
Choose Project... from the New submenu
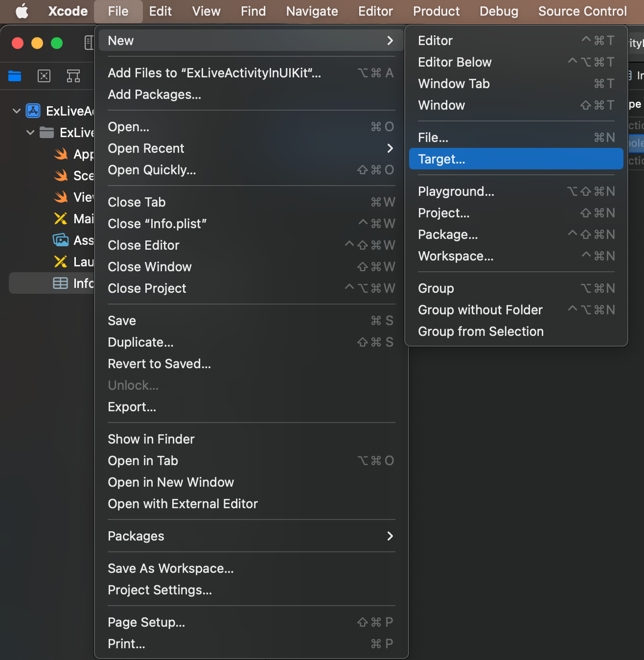(516, 213)
